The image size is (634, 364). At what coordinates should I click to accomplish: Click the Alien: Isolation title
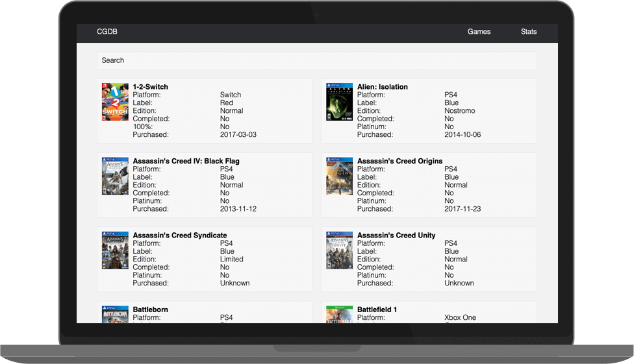382,87
